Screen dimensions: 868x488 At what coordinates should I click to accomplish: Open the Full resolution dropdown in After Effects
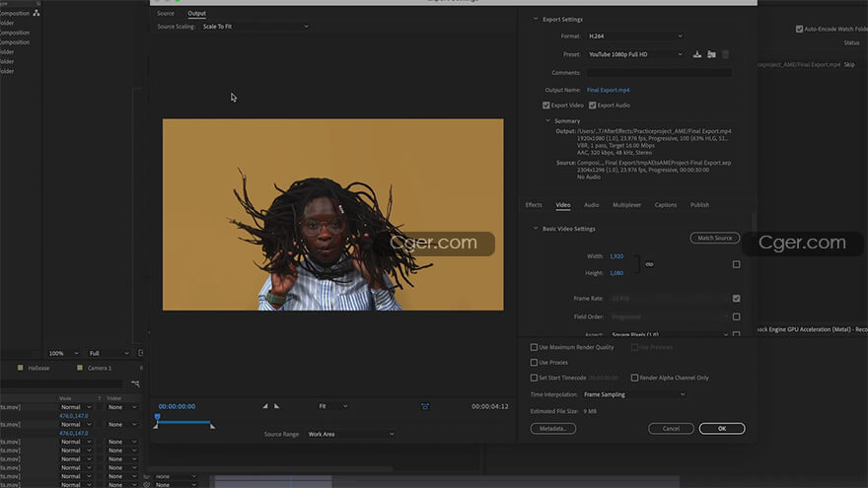point(109,353)
